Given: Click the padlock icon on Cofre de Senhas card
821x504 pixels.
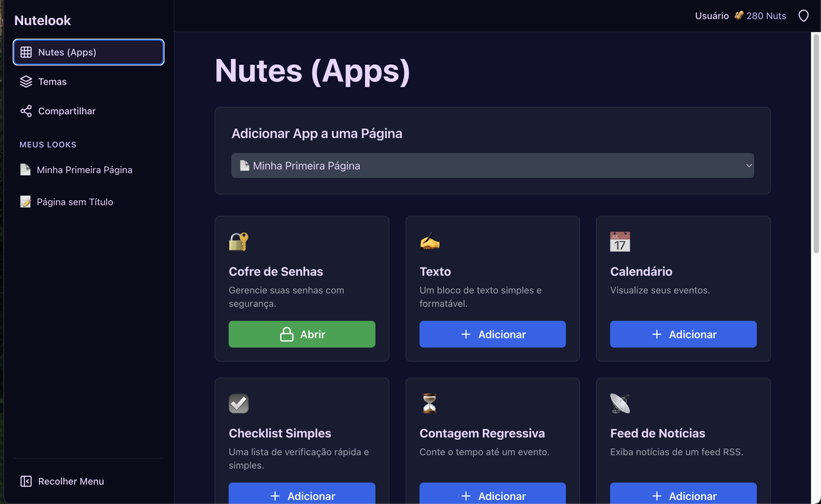Looking at the screenshot, I should 239,242.
